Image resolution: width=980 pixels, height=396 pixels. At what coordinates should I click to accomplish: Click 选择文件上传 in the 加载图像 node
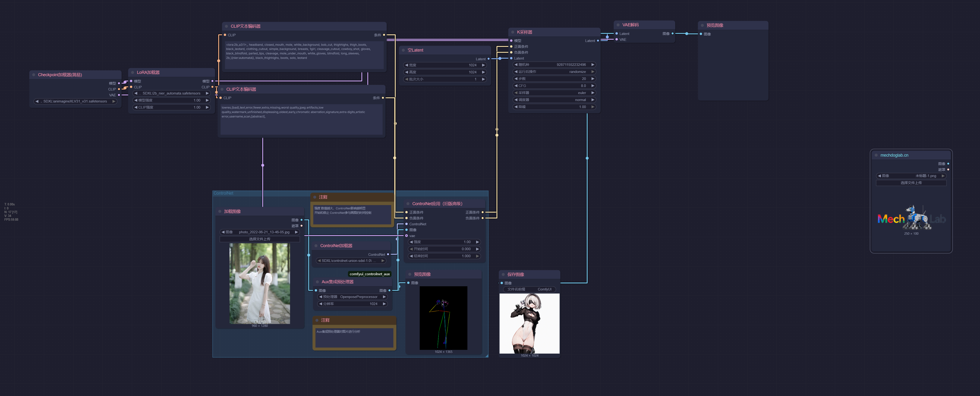[x=259, y=239]
